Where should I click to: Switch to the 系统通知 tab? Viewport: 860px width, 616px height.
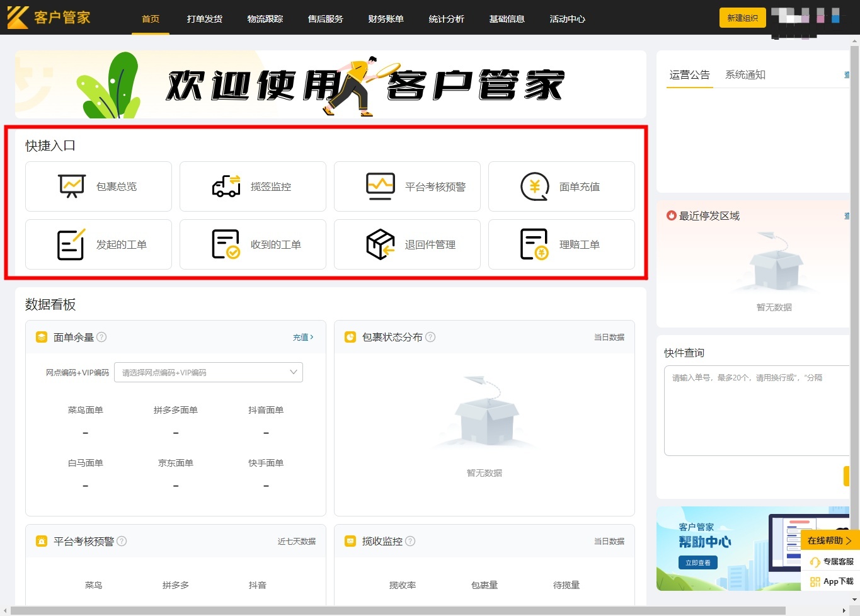[745, 74]
